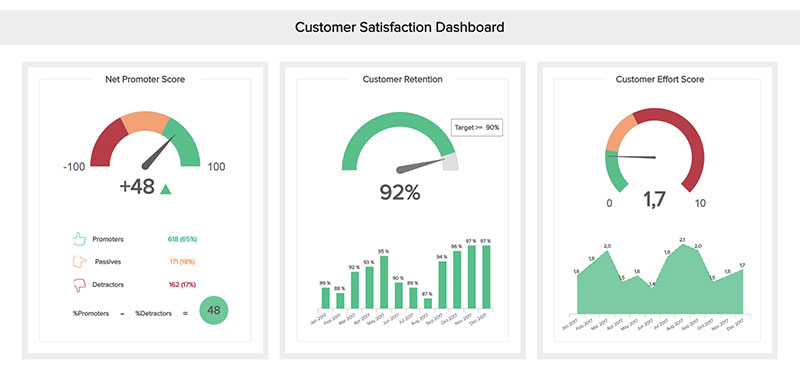Image resolution: width=800 pixels, height=371 pixels.
Task: Click the orange segment of Effort Score gauge
Action: [620, 132]
